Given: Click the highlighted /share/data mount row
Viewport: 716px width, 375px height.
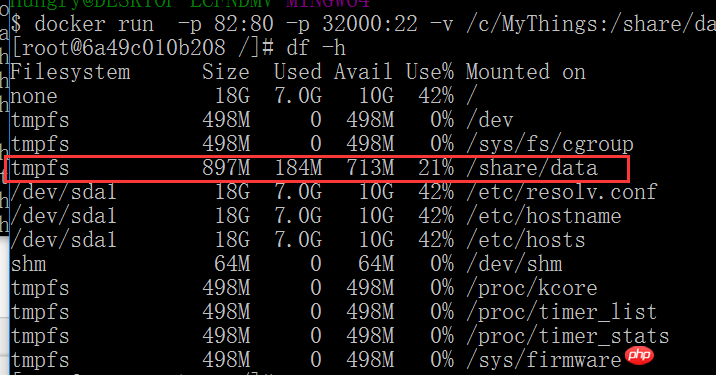Looking at the screenshot, I should click(317, 169).
